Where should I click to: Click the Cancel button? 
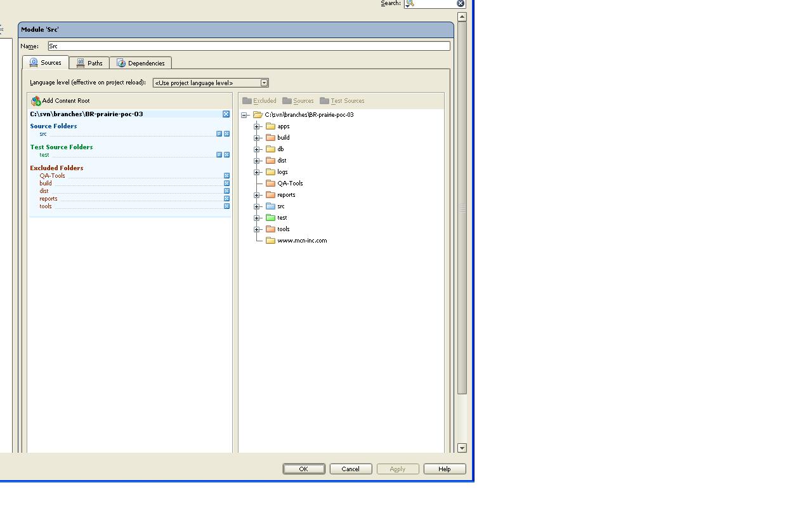pyautogui.click(x=351, y=469)
